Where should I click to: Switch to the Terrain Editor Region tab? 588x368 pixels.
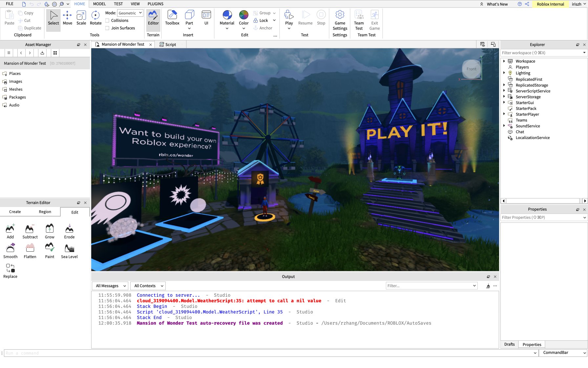click(x=45, y=212)
